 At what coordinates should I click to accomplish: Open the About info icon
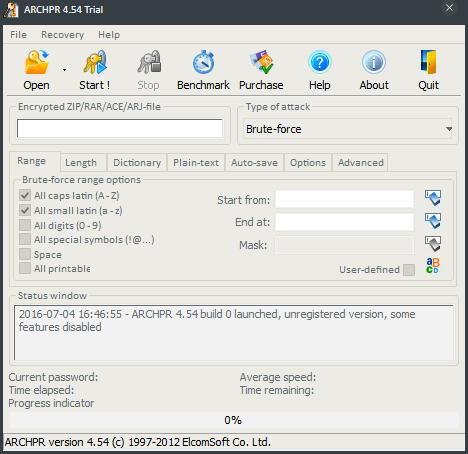[374, 62]
